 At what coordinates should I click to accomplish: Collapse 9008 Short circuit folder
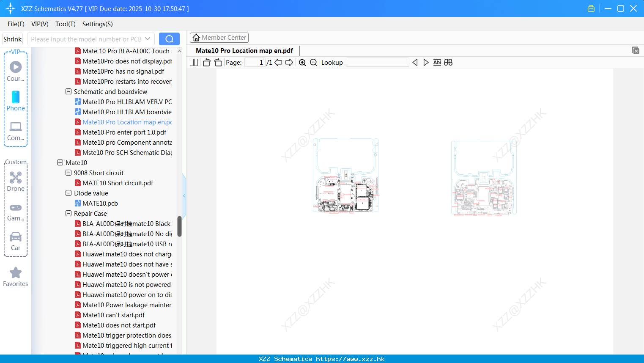pos(69,173)
